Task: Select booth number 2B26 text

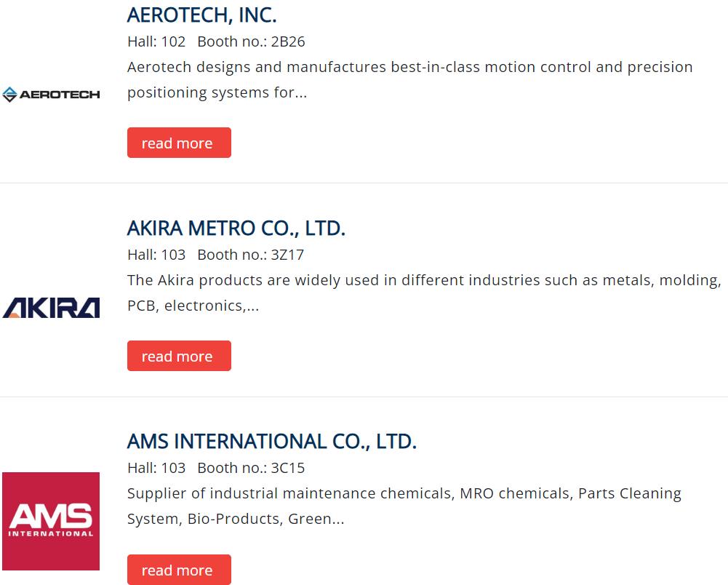Action: click(288, 41)
